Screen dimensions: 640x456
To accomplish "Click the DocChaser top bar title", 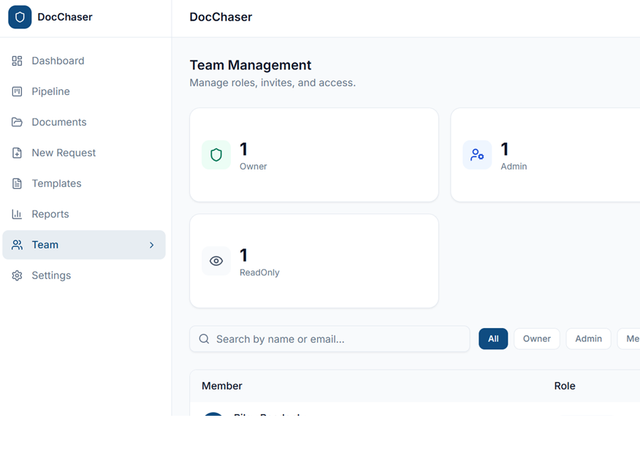I will point(221,17).
